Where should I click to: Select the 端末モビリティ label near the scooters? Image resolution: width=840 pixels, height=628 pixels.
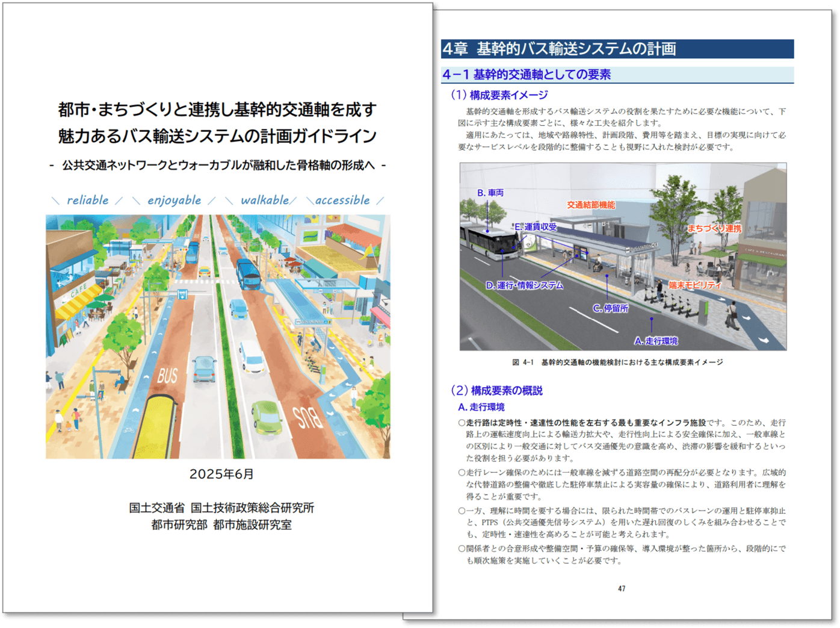point(694,284)
